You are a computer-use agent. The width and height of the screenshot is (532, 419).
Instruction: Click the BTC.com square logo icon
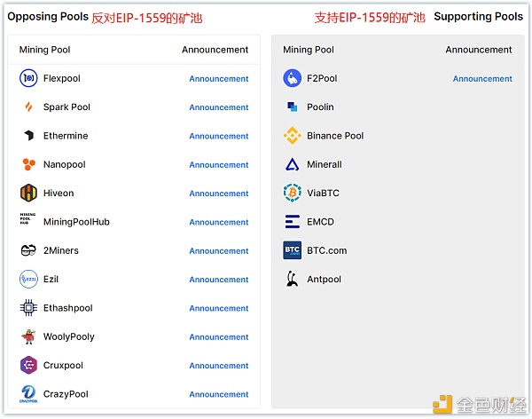(292, 250)
